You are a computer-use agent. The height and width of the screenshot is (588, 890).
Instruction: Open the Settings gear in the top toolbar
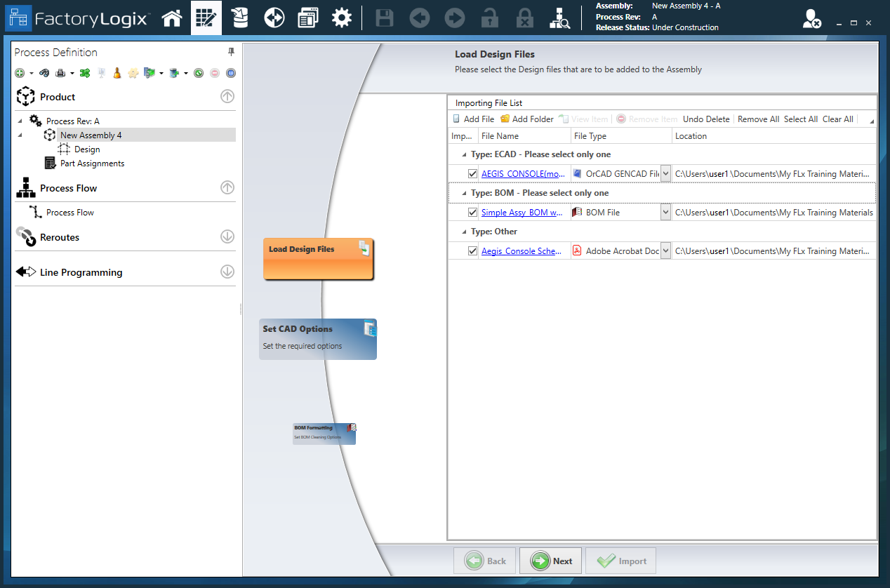[x=342, y=18]
